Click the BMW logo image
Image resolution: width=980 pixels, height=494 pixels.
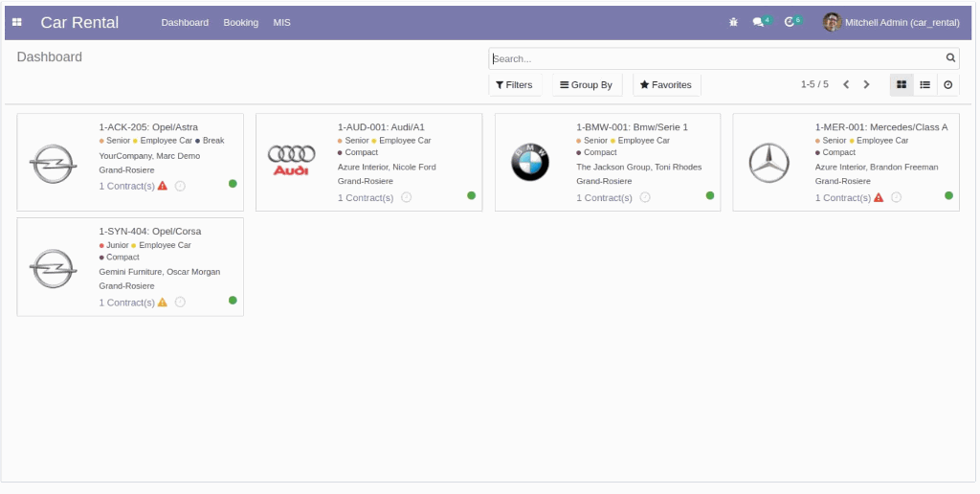coord(530,162)
